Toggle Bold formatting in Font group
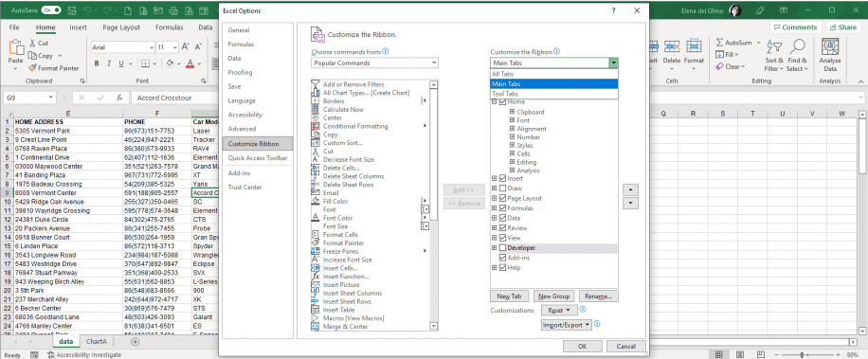 tap(97, 63)
